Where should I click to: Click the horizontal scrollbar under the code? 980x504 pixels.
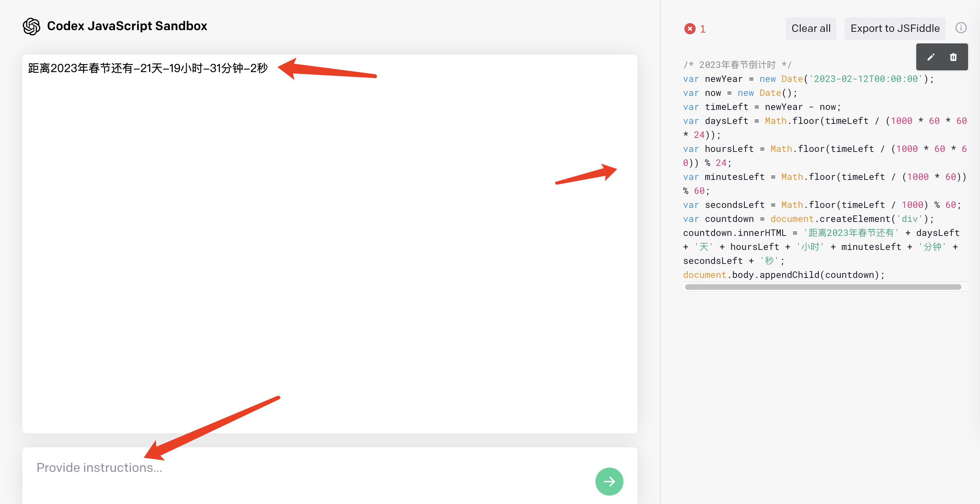[x=822, y=287]
